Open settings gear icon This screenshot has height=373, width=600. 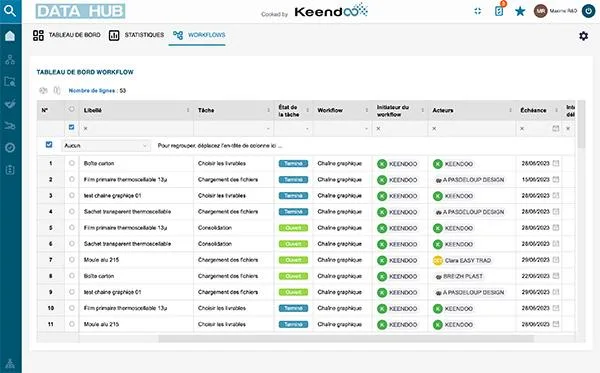(x=583, y=36)
